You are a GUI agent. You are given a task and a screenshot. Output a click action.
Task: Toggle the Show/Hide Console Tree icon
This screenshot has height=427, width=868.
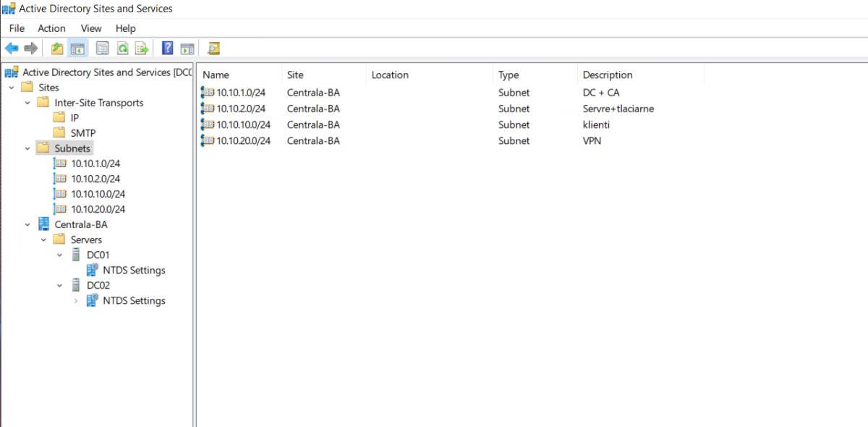(x=77, y=48)
